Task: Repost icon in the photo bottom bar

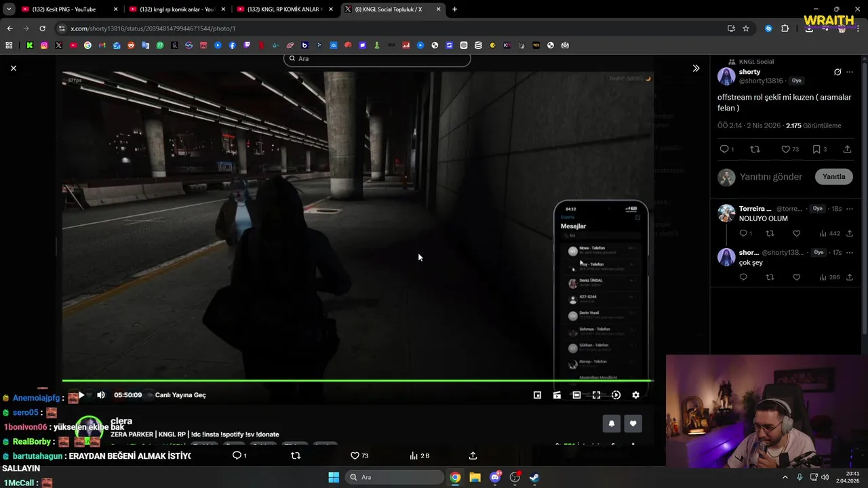Action: [x=295, y=455]
